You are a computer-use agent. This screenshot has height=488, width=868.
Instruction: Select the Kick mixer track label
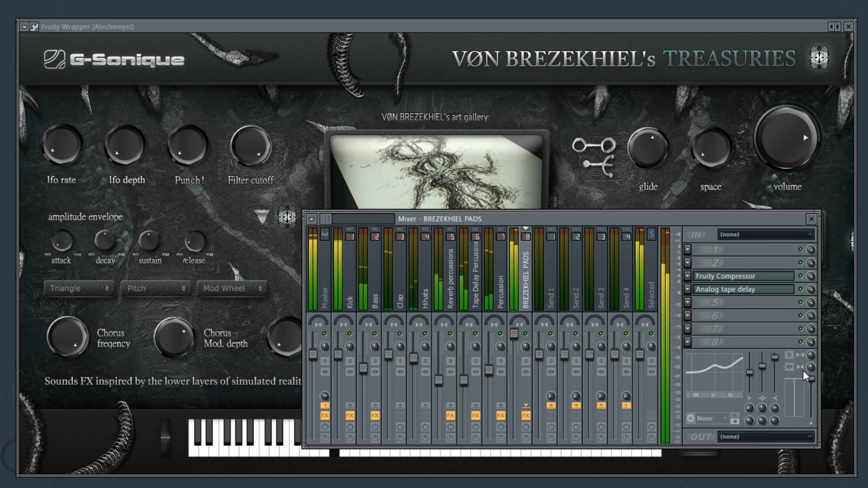pyautogui.click(x=350, y=302)
